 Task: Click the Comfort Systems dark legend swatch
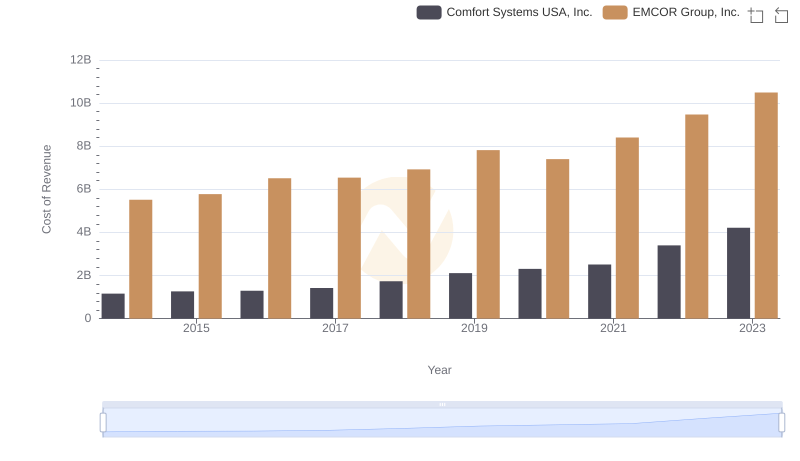pos(429,12)
